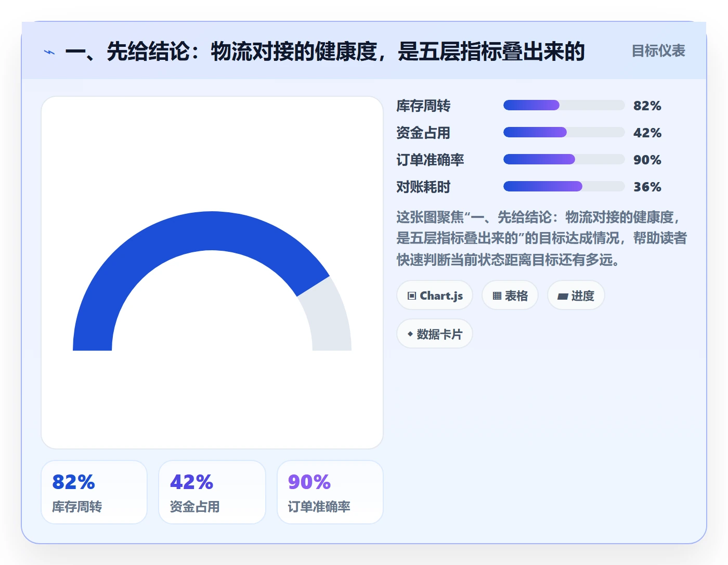Screen dimensions: 728x565
Task: Click the 资金占用 label in progress list
Action: pos(423,133)
